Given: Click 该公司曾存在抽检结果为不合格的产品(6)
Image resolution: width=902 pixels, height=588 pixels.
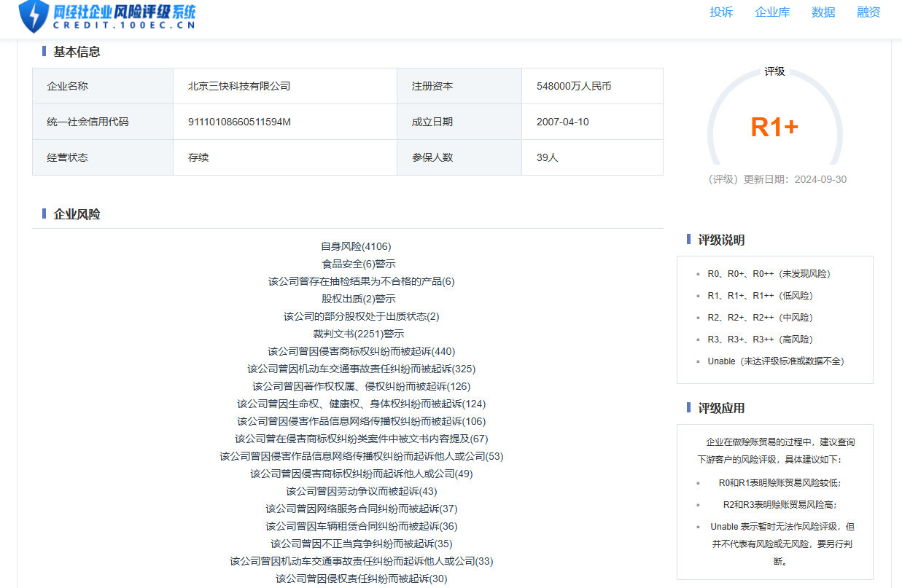Looking at the screenshot, I should pyautogui.click(x=361, y=281).
